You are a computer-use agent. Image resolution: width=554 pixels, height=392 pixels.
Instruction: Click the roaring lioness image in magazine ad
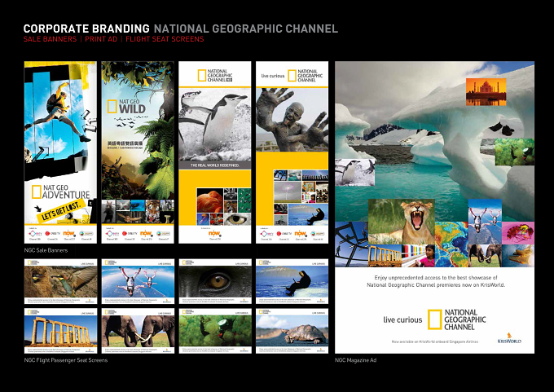pyautogui.click(x=402, y=222)
